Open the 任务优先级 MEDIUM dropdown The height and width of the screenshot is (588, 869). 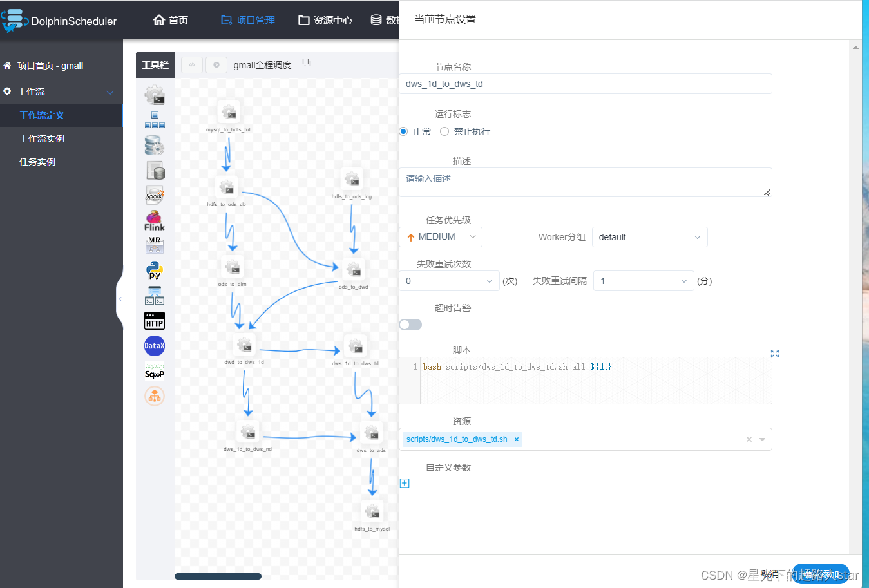tap(441, 237)
